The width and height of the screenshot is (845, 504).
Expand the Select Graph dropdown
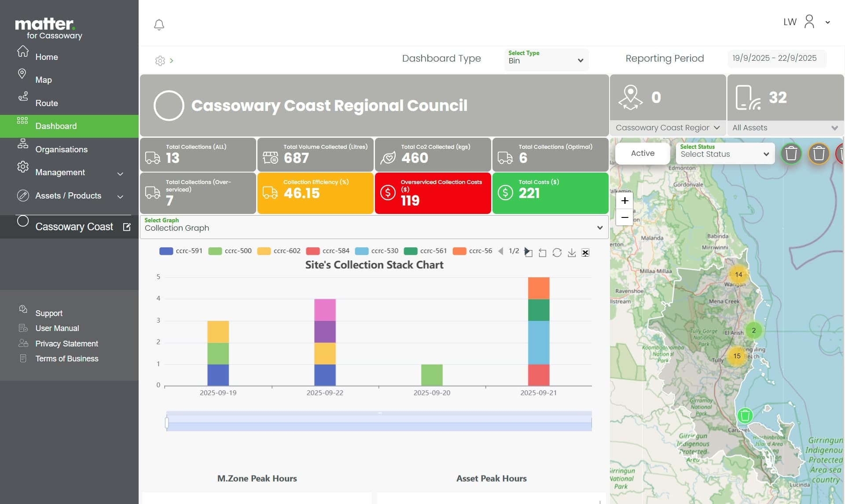click(x=374, y=227)
